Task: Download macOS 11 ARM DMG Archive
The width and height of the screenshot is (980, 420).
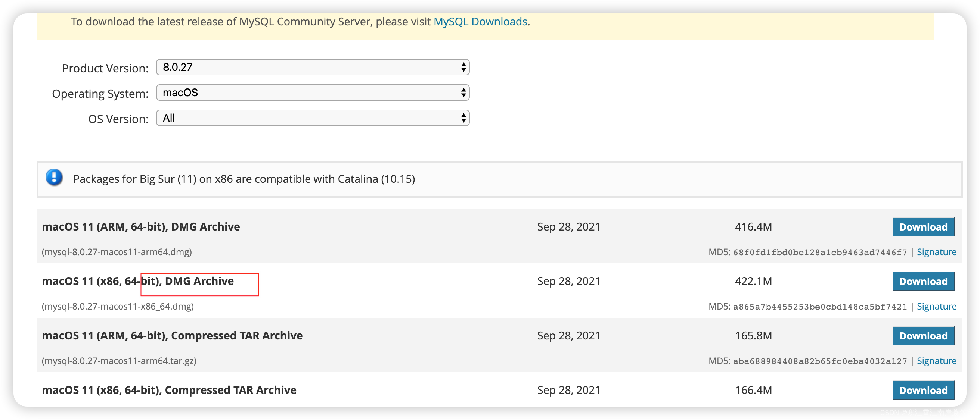Action: point(923,227)
